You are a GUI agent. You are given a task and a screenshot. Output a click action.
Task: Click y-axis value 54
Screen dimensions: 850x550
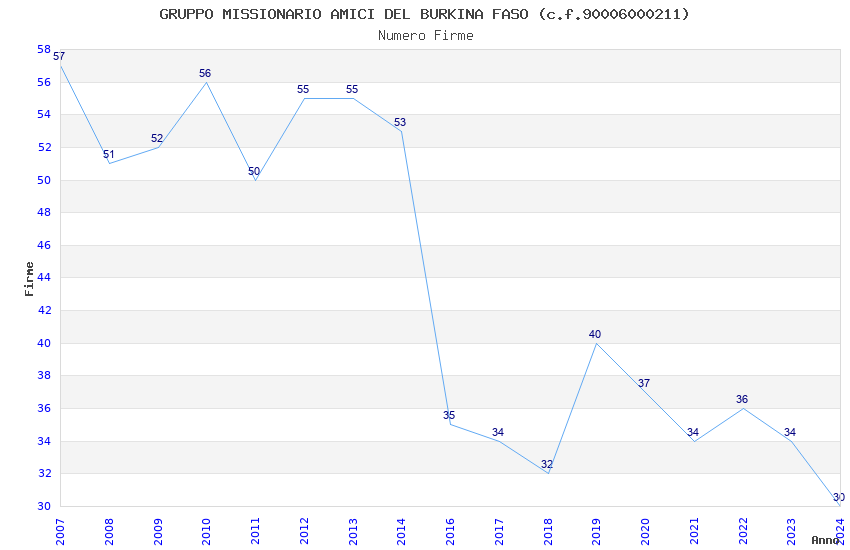[44, 114]
